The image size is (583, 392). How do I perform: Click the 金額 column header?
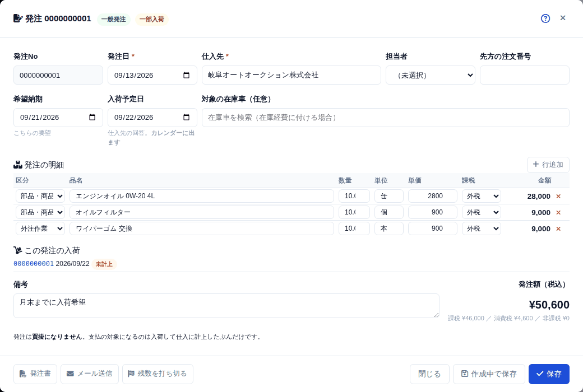click(x=544, y=180)
